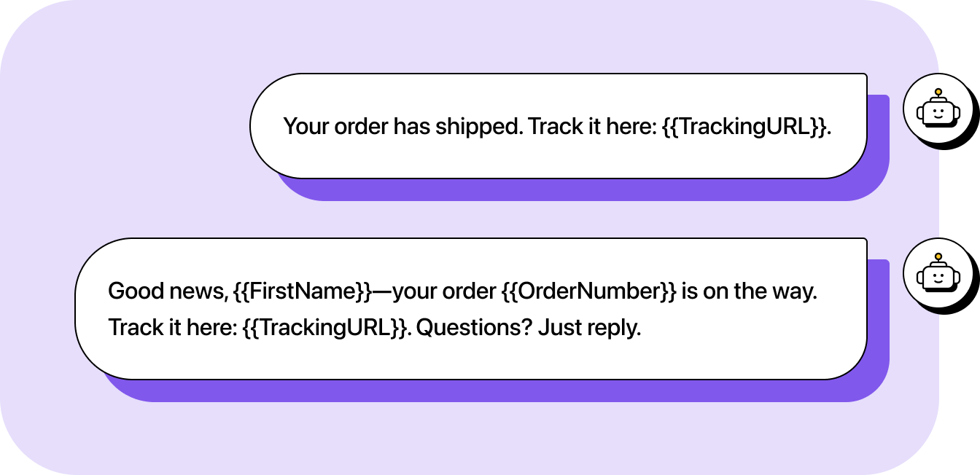Click the "Good news," greeting text
The image size is (980, 475).
pyautogui.click(x=167, y=291)
